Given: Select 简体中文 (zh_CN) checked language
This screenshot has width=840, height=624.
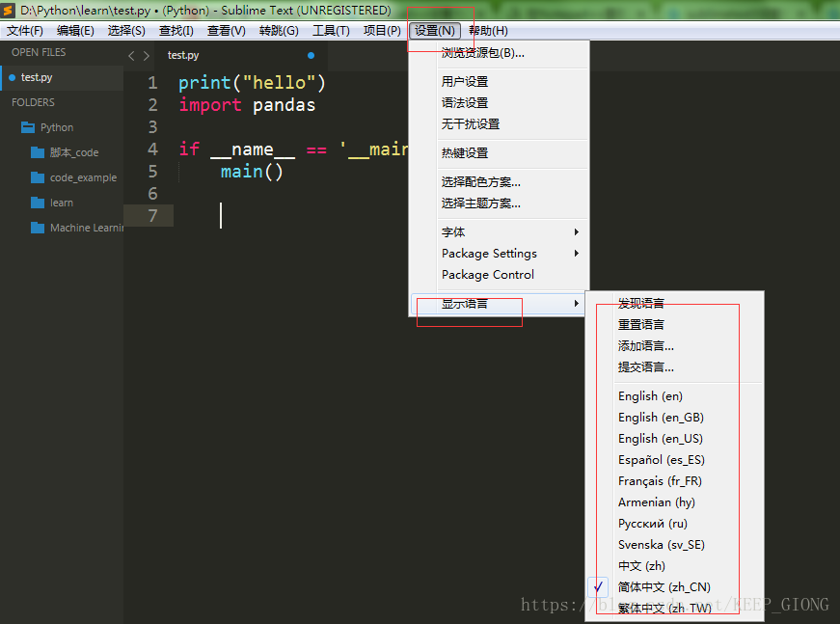Looking at the screenshot, I should click(x=674, y=587).
